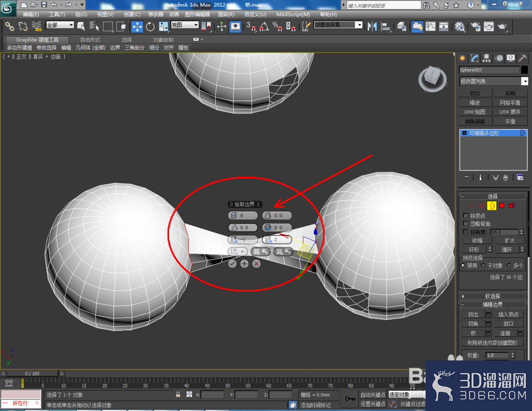
Task: Choose rectangular selection region tool
Action: [x=107, y=26]
